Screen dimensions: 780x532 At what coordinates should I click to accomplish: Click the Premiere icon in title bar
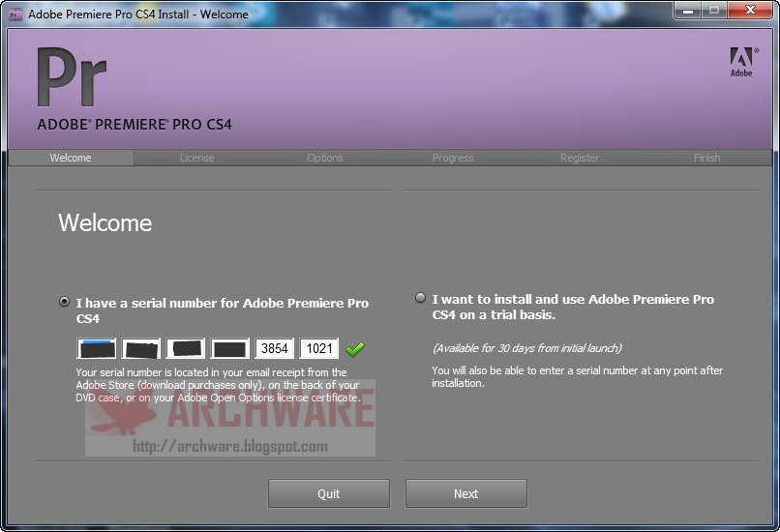[15, 15]
